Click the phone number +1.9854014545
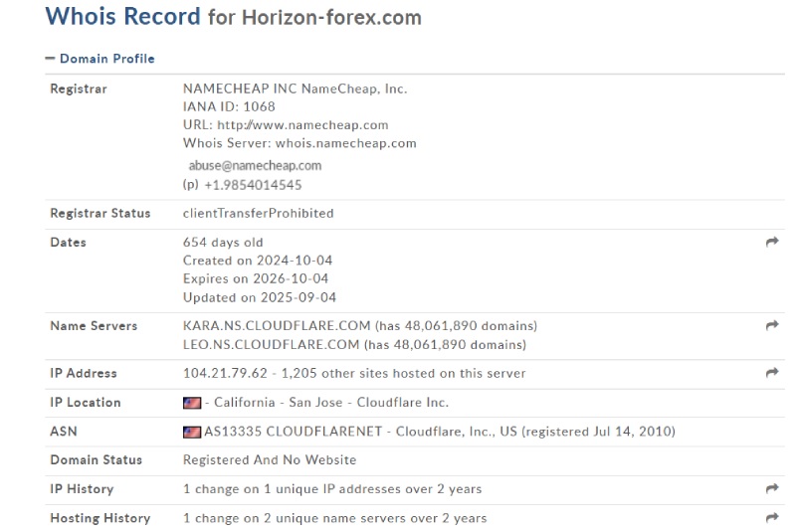 (x=253, y=185)
